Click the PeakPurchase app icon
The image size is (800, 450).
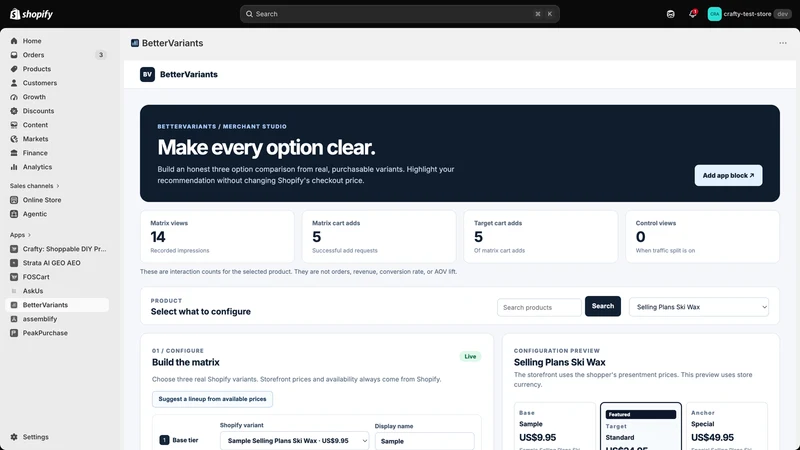tap(14, 333)
